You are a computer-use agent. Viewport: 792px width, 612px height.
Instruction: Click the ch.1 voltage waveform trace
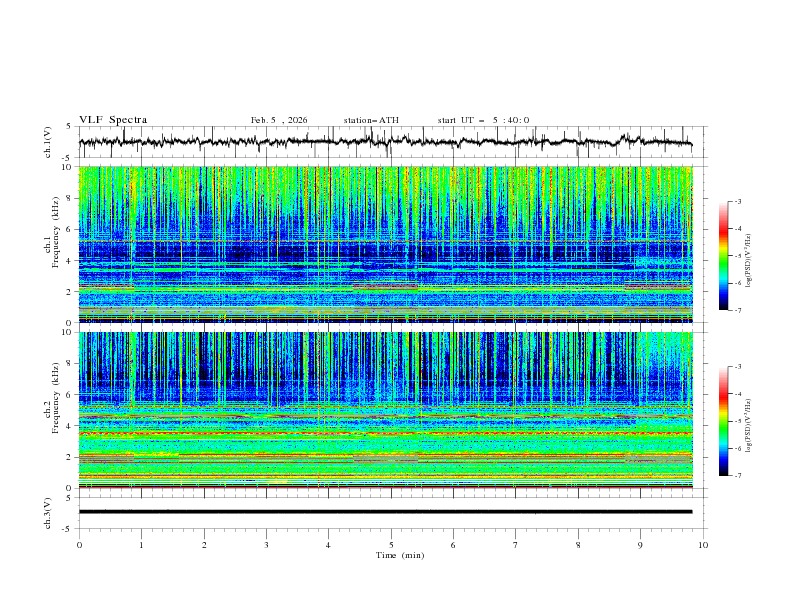point(385,142)
